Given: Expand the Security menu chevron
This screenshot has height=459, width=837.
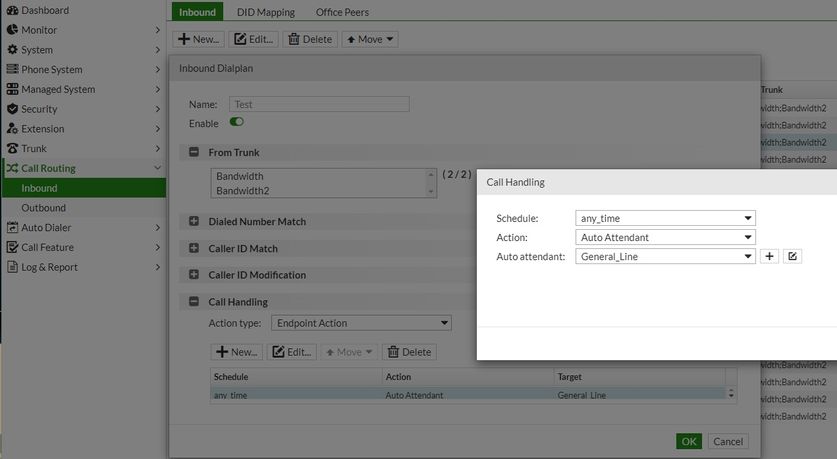Looking at the screenshot, I should point(157,109).
